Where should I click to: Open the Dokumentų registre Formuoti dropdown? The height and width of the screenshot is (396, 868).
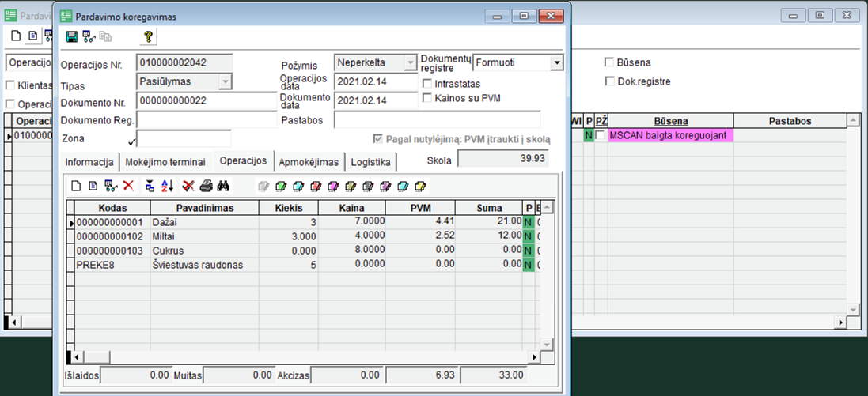pyautogui.click(x=556, y=63)
